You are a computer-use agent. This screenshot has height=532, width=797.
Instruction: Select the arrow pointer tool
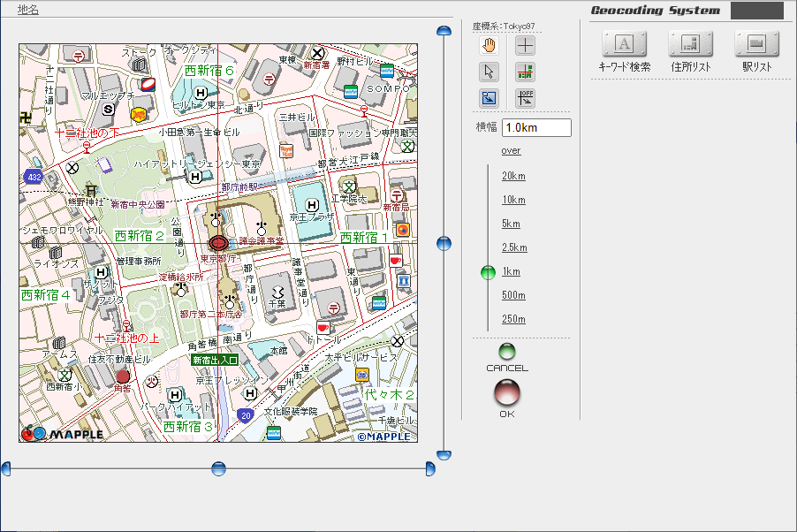(489, 72)
